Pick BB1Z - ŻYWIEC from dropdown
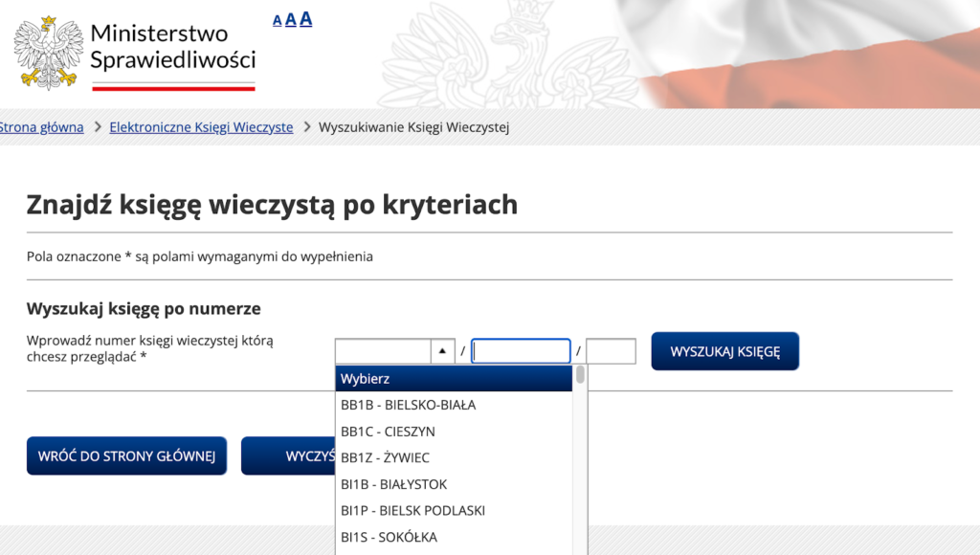Viewport: 980px width, 555px height. pos(385,457)
